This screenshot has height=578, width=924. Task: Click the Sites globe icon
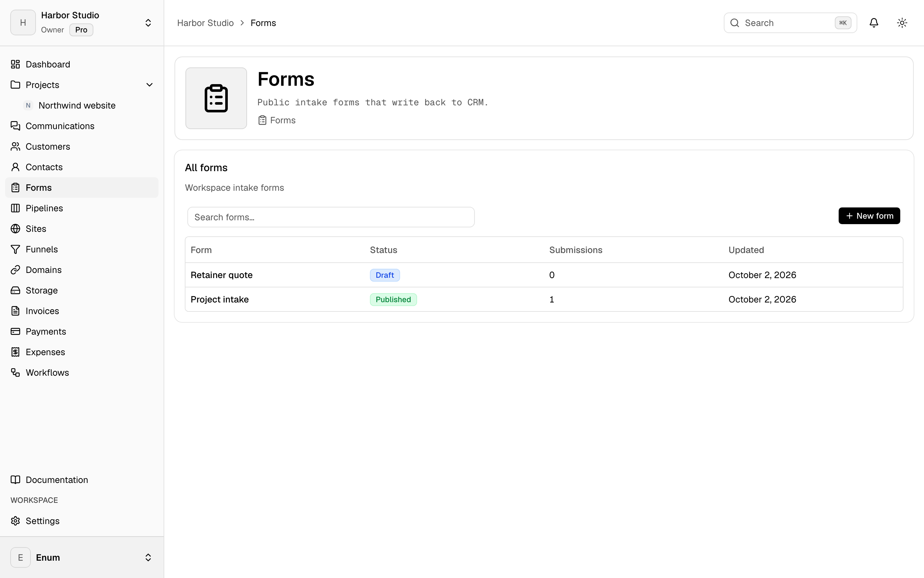[x=15, y=229]
